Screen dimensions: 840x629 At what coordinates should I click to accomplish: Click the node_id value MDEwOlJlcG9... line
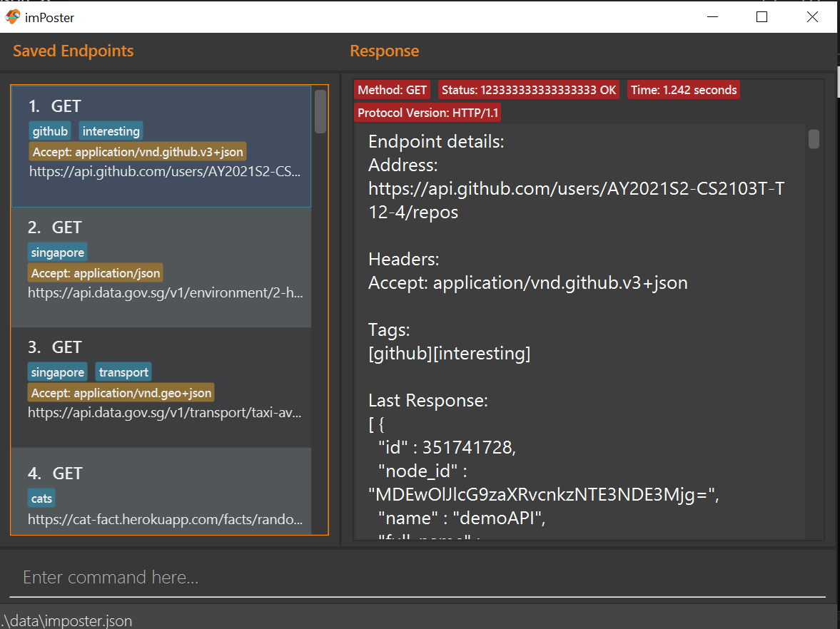click(543, 494)
